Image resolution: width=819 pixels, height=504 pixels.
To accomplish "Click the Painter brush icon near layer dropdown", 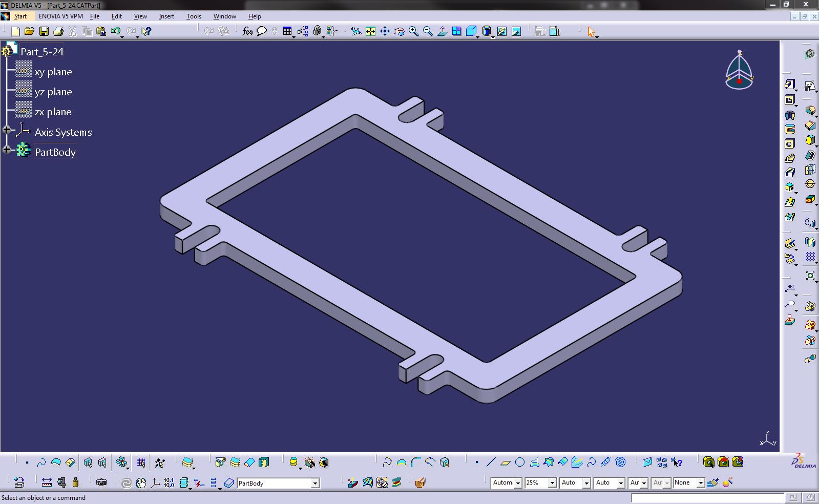I will click(713, 482).
